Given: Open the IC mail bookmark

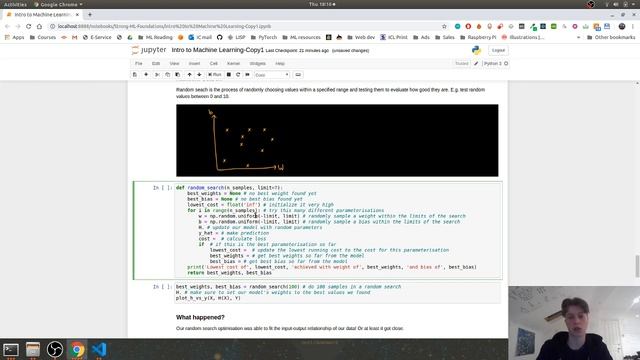Looking at the screenshot, I should click(200, 37).
